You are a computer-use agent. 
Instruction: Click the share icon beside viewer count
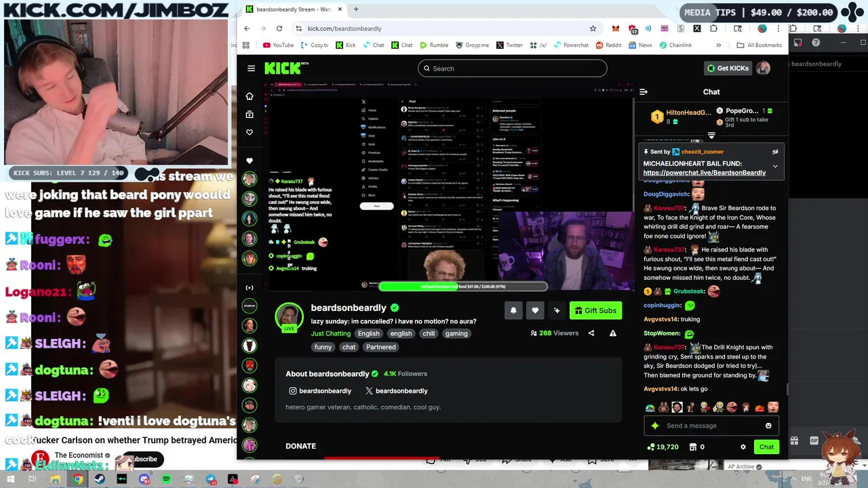tap(591, 333)
